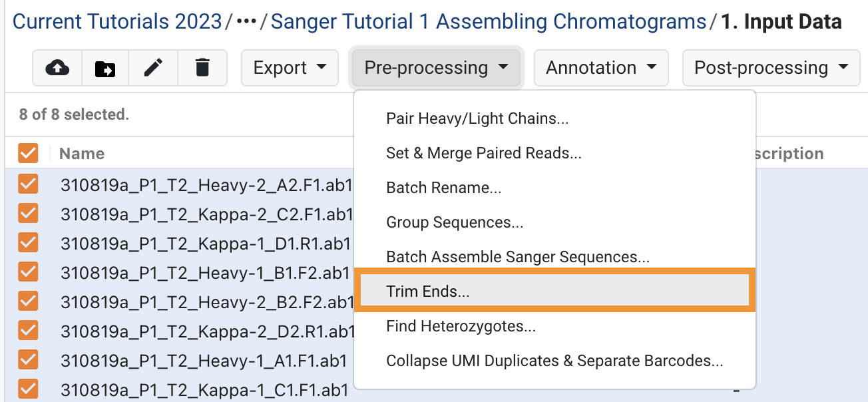
Task: Toggle the select-all checkbox beside Name
Action: click(28, 154)
